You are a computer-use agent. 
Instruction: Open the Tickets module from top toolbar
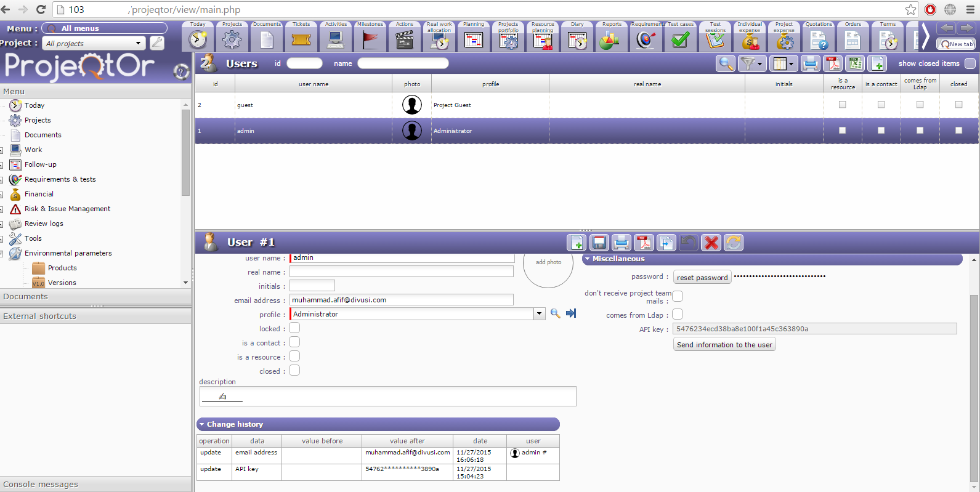301,38
